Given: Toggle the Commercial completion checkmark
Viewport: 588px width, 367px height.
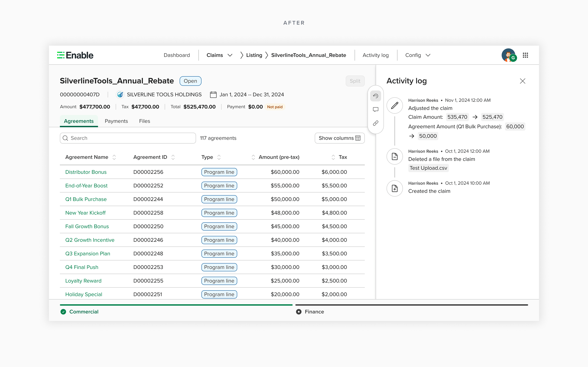Looking at the screenshot, I should [x=63, y=312].
